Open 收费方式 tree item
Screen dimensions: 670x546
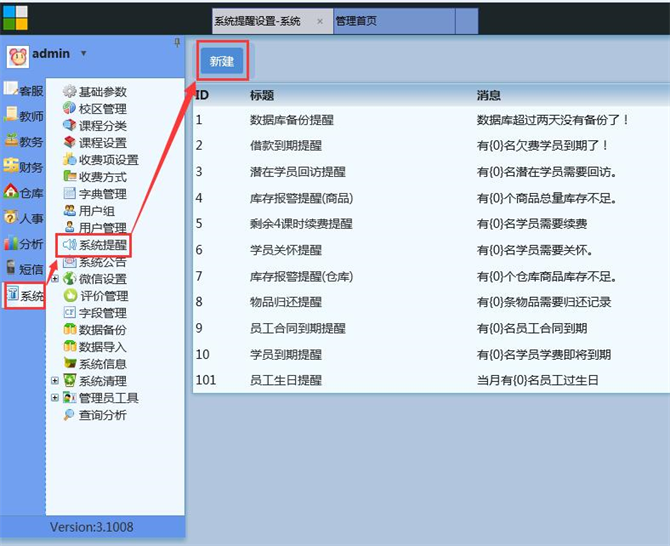point(94,177)
